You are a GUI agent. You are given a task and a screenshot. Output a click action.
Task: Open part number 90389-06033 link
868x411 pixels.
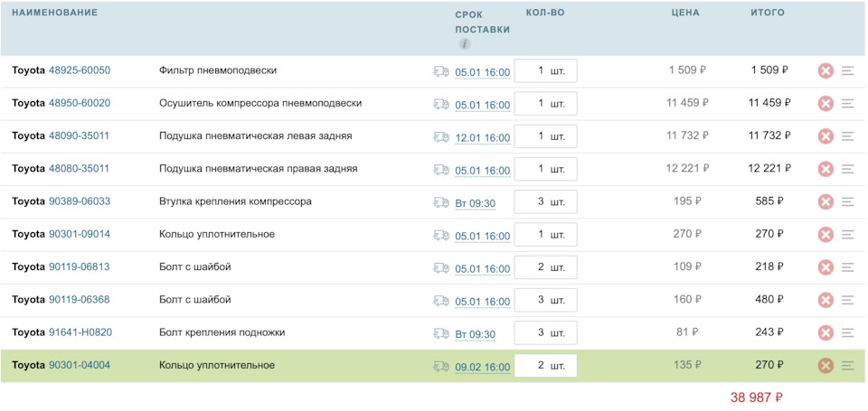pyautogui.click(x=80, y=201)
